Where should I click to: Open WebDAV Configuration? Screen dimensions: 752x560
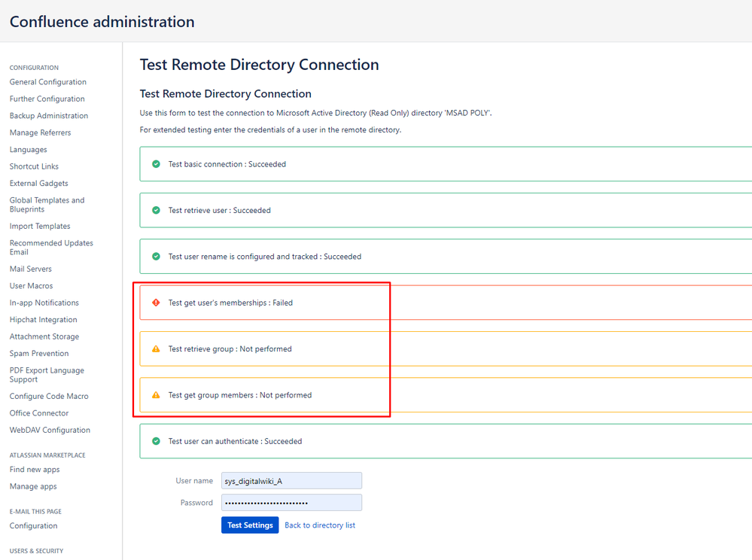pyautogui.click(x=50, y=430)
